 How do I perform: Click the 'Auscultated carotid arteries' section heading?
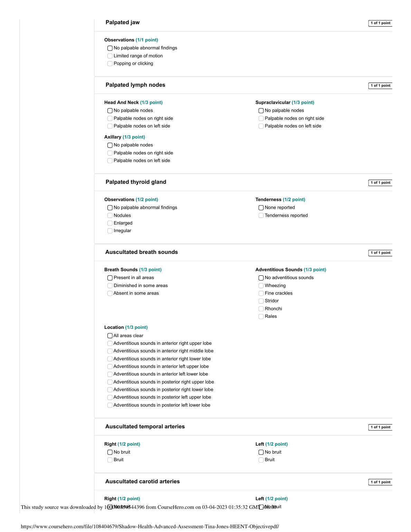(x=142, y=482)
